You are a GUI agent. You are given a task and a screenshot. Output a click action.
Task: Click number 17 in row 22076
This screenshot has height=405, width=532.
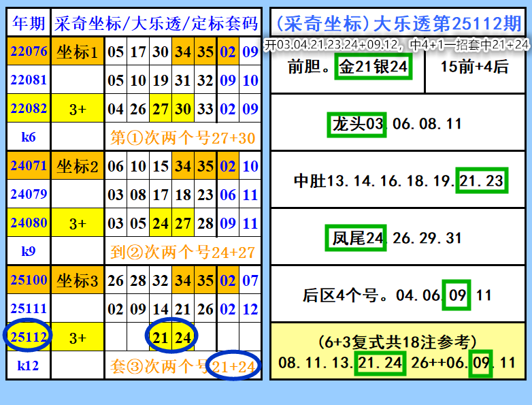(x=137, y=52)
